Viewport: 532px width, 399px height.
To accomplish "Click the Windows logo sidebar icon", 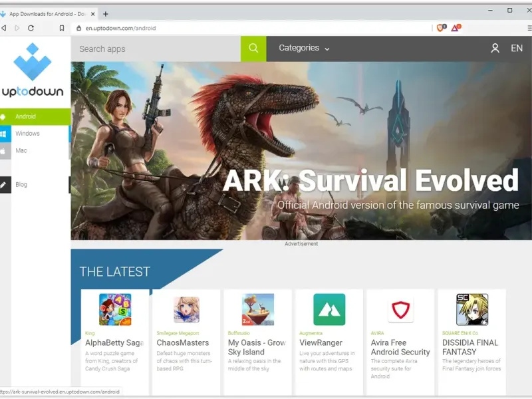I will (x=3, y=134).
